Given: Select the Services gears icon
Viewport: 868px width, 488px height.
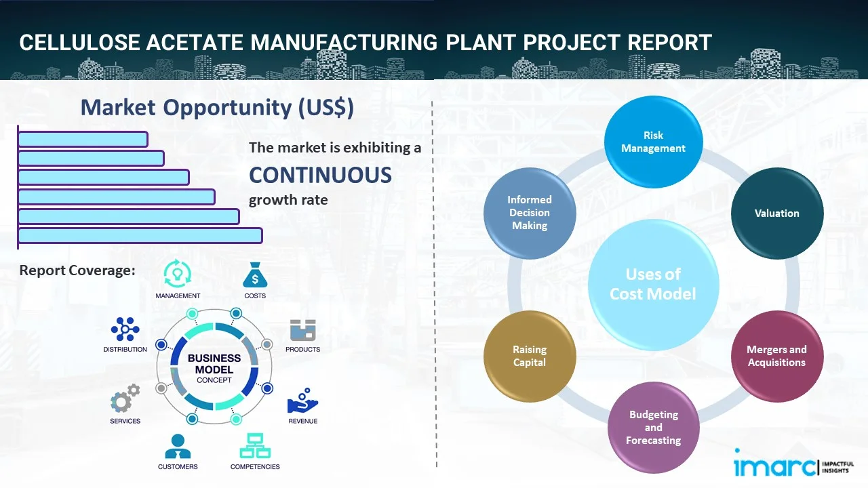Looking at the screenshot, I should pyautogui.click(x=125, y=399).
